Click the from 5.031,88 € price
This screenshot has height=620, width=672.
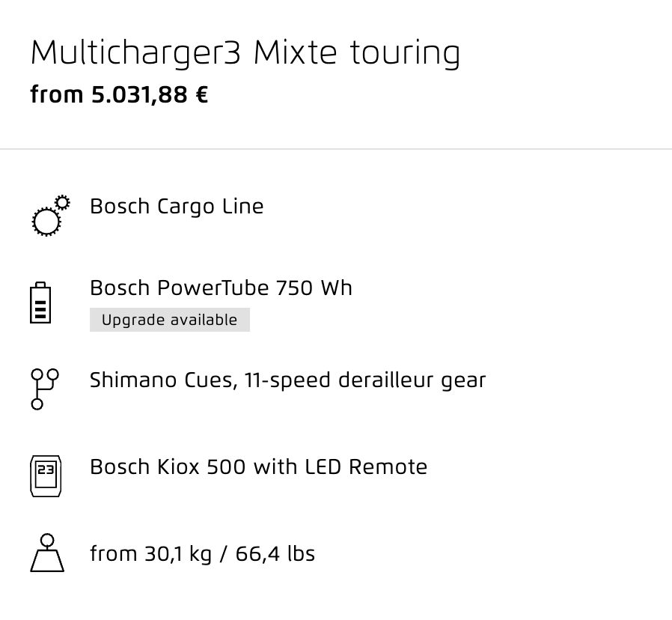point(119,95)
